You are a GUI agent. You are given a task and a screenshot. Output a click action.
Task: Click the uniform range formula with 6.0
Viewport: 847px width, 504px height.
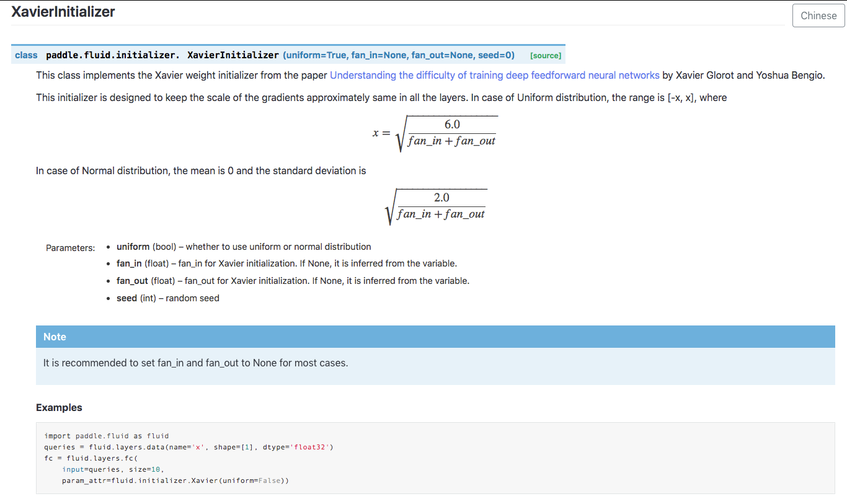coord(435,133)
